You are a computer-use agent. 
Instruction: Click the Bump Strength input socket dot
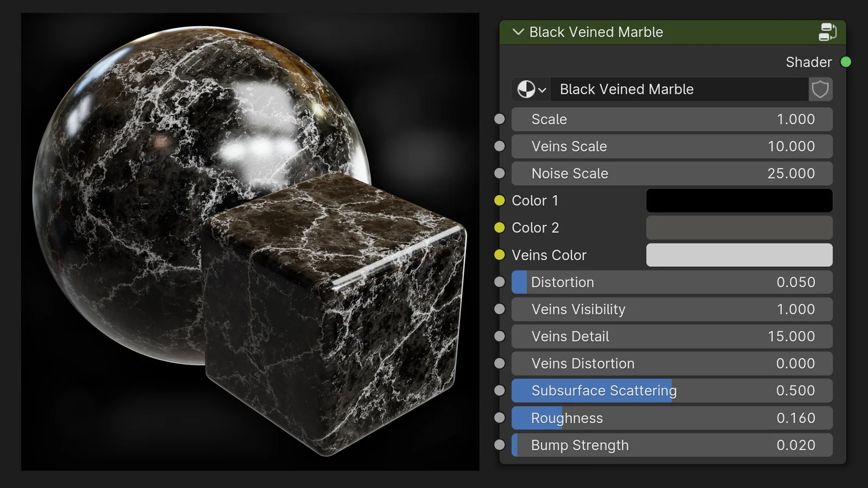pos(499,445)
